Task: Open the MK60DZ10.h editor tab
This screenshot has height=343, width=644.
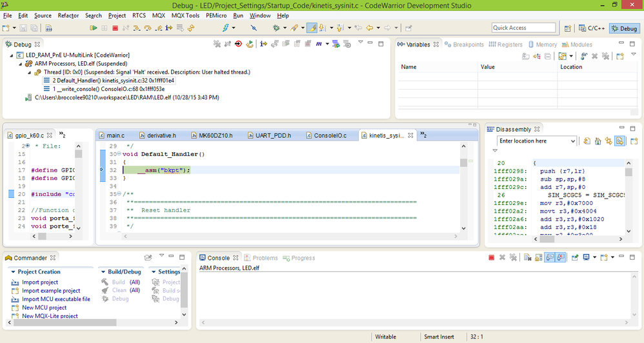Action: point(212,135)
